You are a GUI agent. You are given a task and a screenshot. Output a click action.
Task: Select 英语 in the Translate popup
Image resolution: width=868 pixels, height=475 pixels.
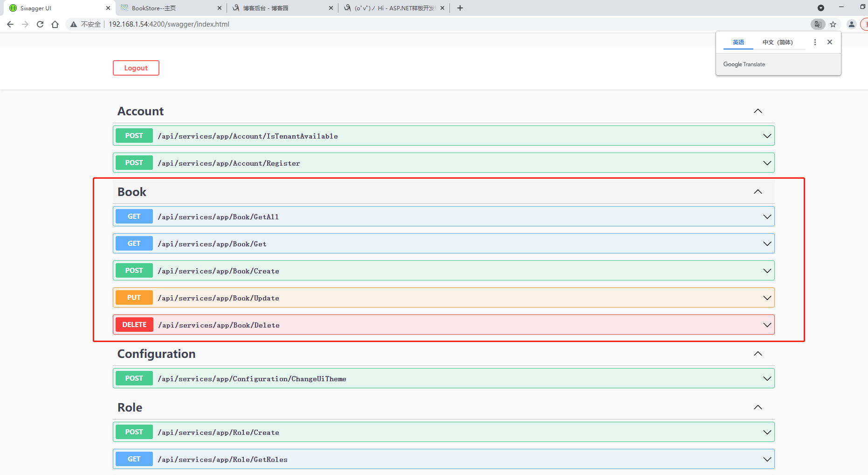(738, 42)
